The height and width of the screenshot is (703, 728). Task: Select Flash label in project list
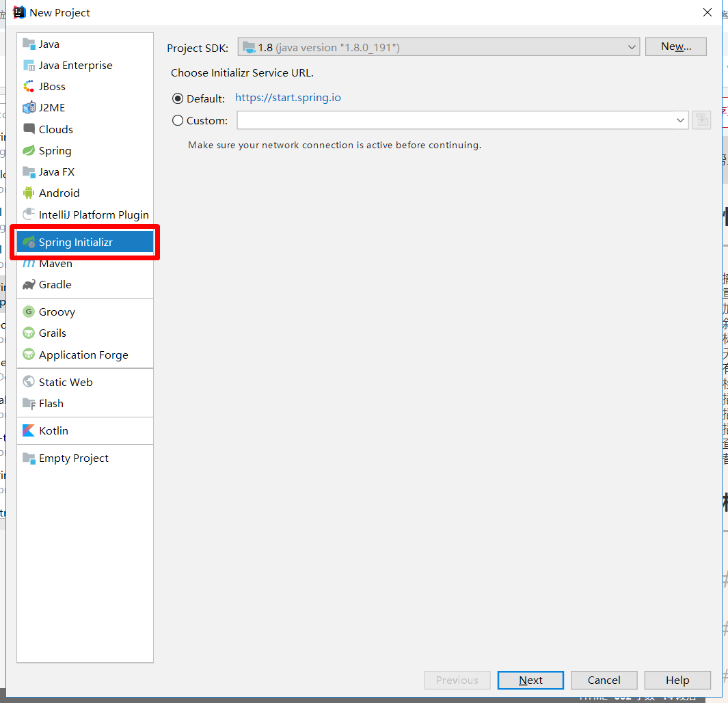pos(51,404)
